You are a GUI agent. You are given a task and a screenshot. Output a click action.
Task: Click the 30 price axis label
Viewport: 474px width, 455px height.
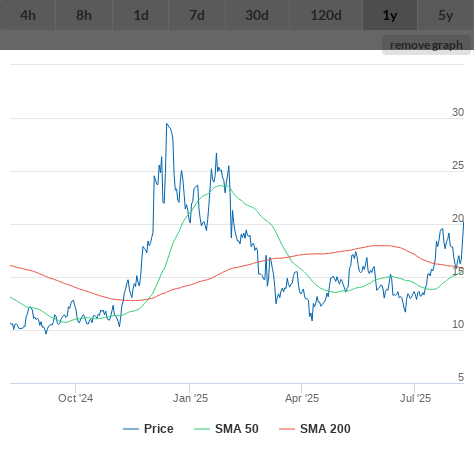(458, 112)
